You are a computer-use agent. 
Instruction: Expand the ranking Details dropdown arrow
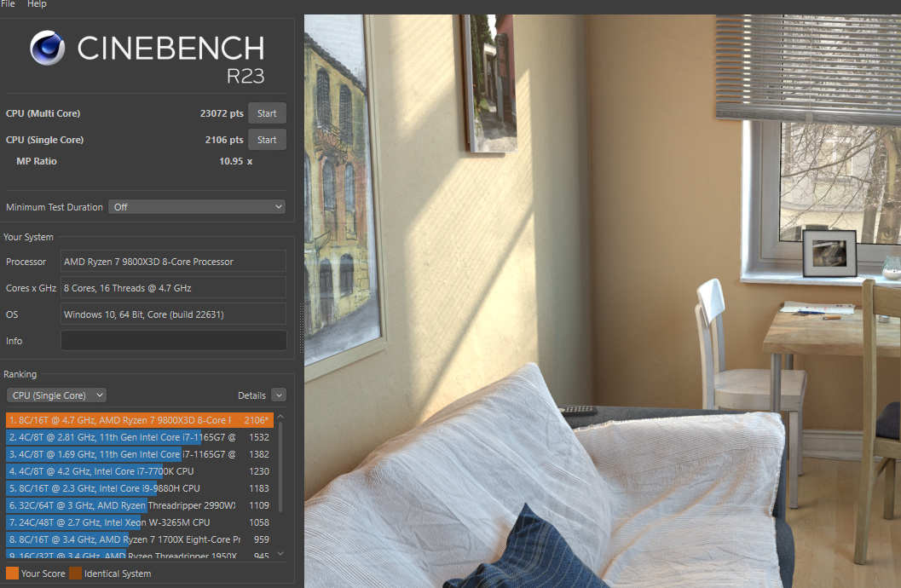point(279,395)
